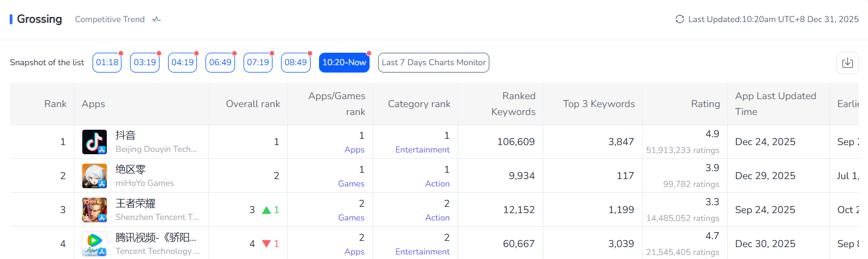This screenshot has height=259, width=868.
Task: Click the Apps/Games rank column header
Action: pos(337,104)
